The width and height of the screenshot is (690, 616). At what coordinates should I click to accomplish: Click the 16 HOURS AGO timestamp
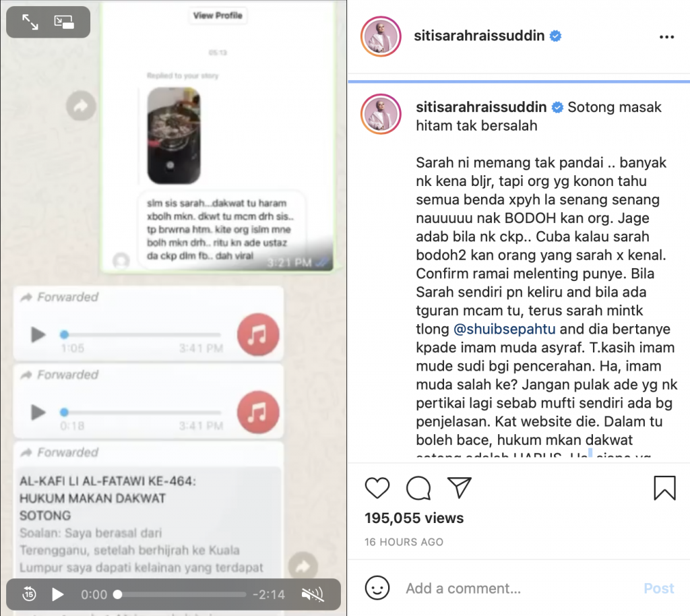[404, 542]
